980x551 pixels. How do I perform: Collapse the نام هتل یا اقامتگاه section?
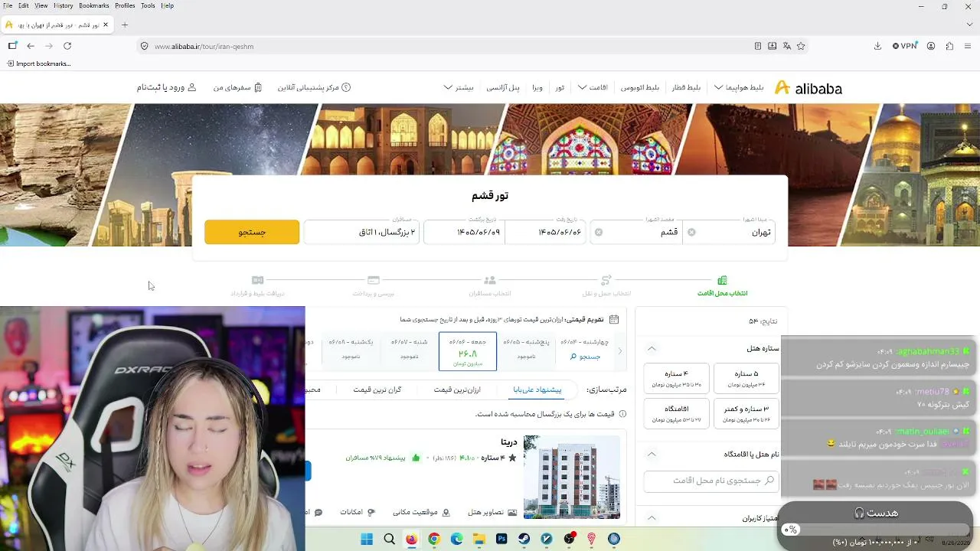652,454
